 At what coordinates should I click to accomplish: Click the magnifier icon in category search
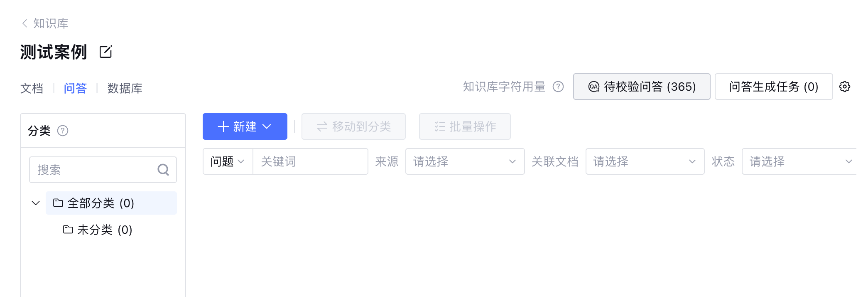[x=163, y=170]
